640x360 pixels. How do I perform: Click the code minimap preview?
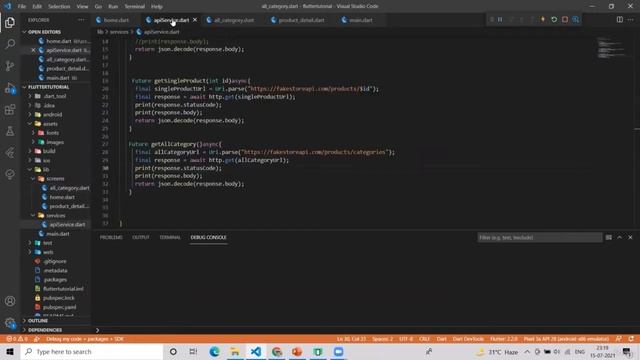coord(611,48)
